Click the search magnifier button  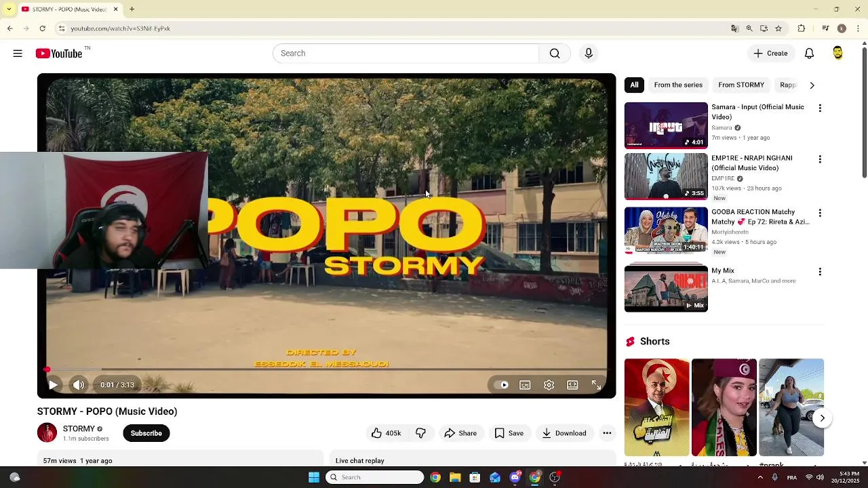555,54
